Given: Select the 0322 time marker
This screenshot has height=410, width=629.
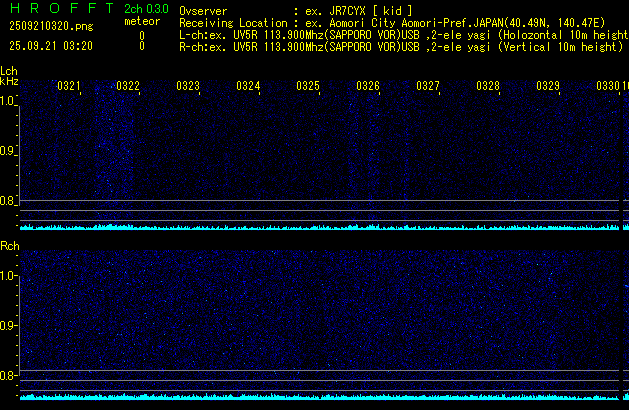Looking at the screenshot, I should pos(128,87).
